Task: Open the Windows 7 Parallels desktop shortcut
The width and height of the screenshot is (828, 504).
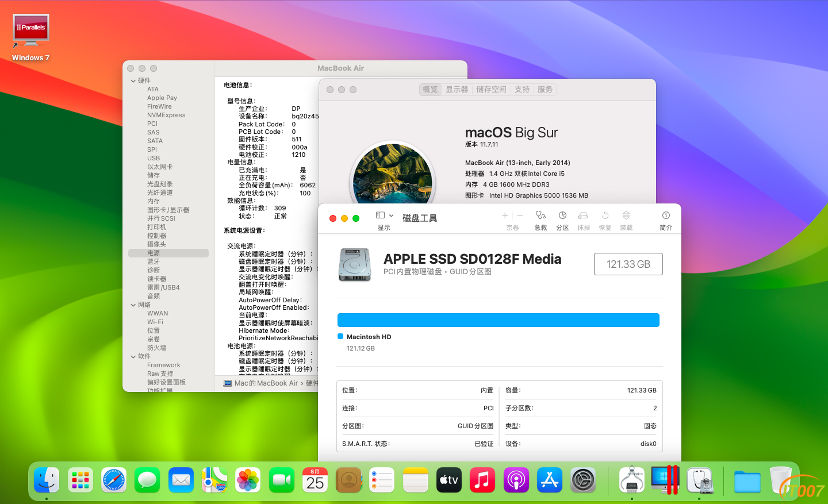Action: click(31, 37)
